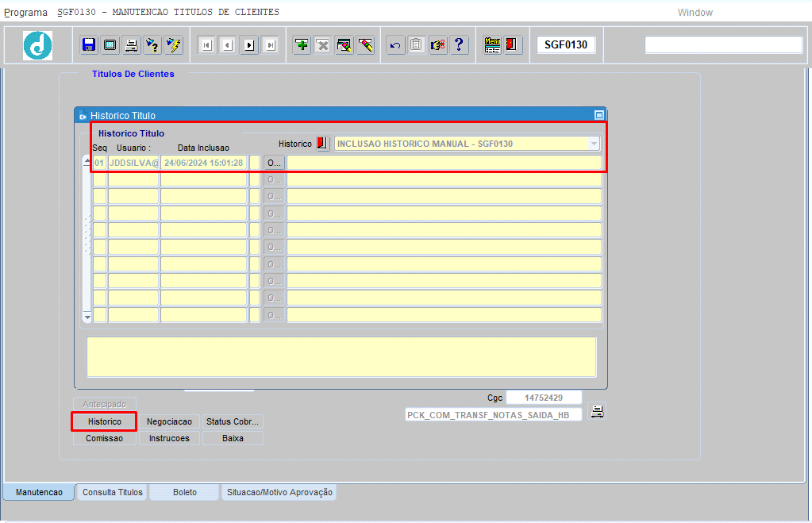
Task: Click the printer icon next to PCK_COM_TRANSF_NOTAS_SAIDA_HB
Action: tap(598, 411)
